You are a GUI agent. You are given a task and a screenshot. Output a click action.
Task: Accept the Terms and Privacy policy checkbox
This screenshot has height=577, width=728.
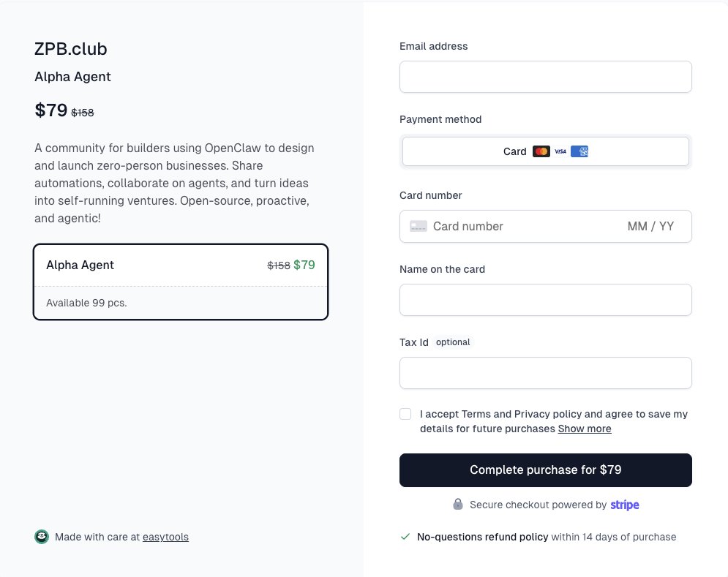405,414
